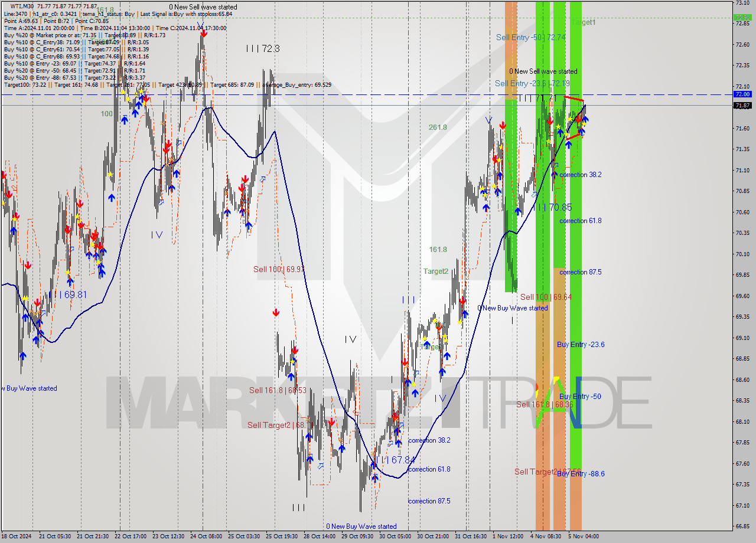Click the 'Sell 161.8 | 68.36' label
The width and height of the screenshot is (756, 543).
[x=545, y=404]
